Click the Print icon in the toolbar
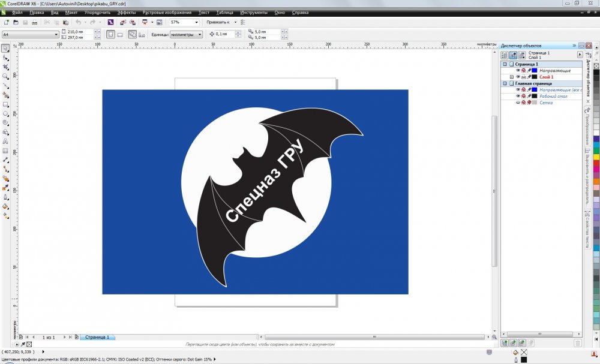 coord(35,22)
